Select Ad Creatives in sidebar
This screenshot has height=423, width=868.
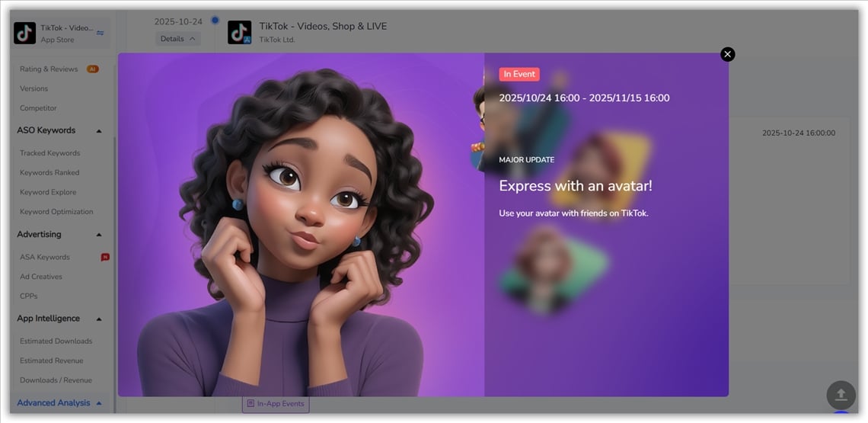tap(41, 277)
